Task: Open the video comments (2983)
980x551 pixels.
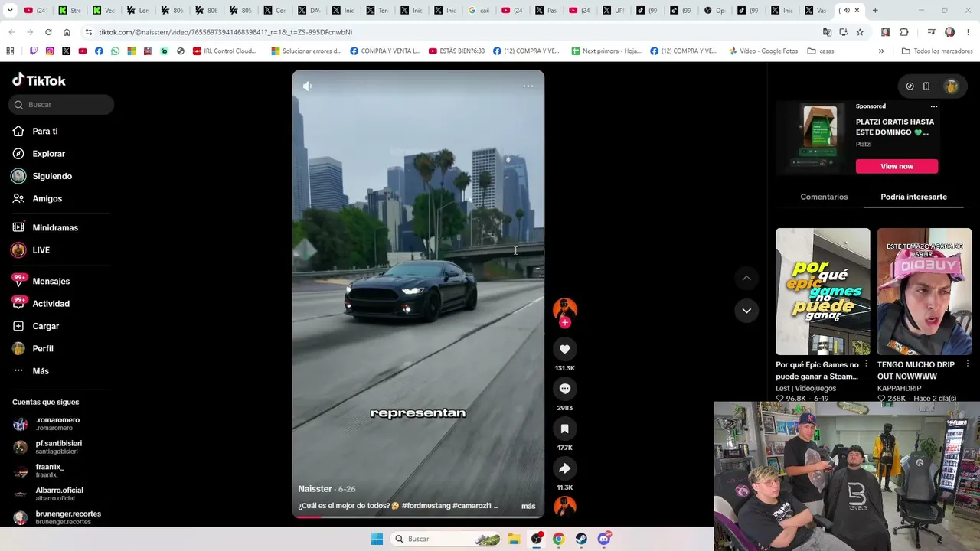Action: coord(564,389)
